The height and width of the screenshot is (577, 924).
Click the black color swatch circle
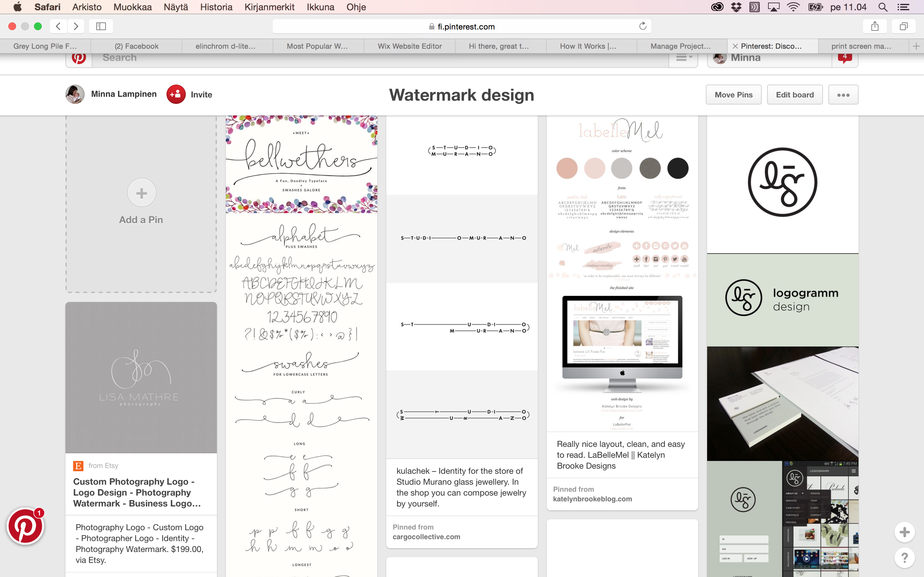[677, 168]
